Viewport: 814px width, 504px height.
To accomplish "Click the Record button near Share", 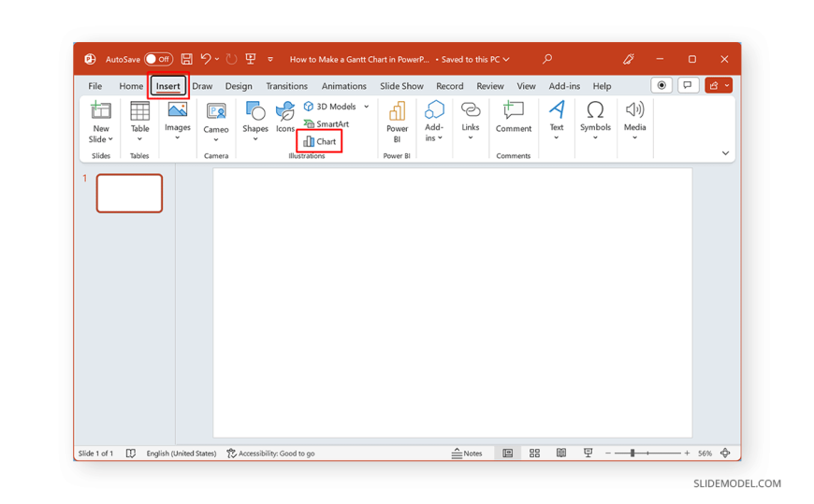I will pyautogui.click(x=661, y=85).
